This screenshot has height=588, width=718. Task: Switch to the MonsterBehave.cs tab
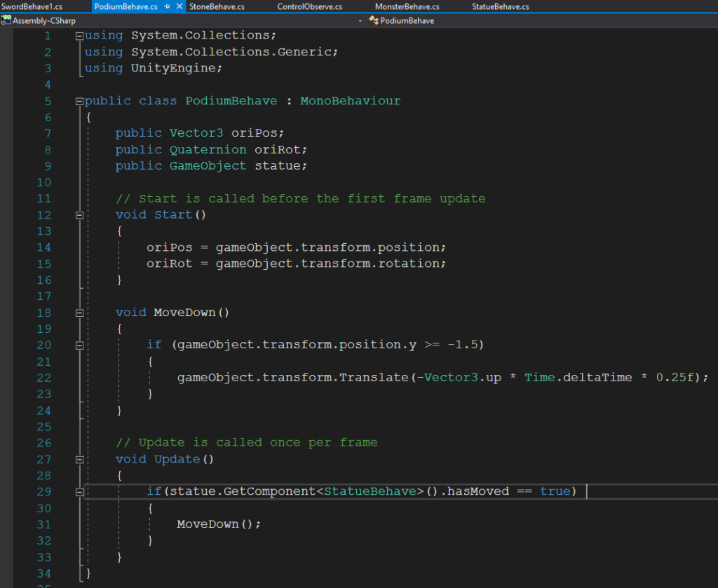(x=407, y=6)
